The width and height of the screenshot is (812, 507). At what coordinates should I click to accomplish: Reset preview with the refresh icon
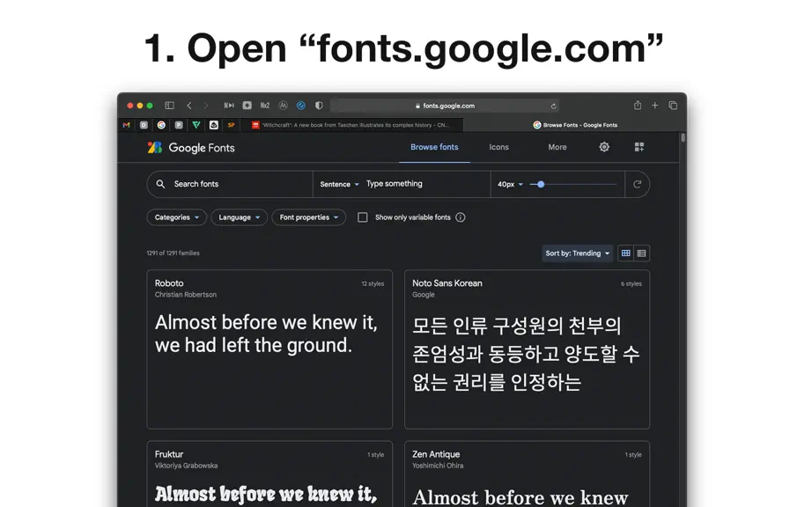coord(637,184)
